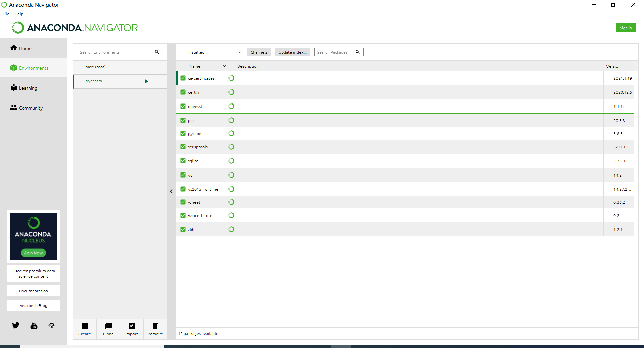Open the Documentation link
Image resolution: width=644 pixels, height=348 pixels.
(34, 291)
